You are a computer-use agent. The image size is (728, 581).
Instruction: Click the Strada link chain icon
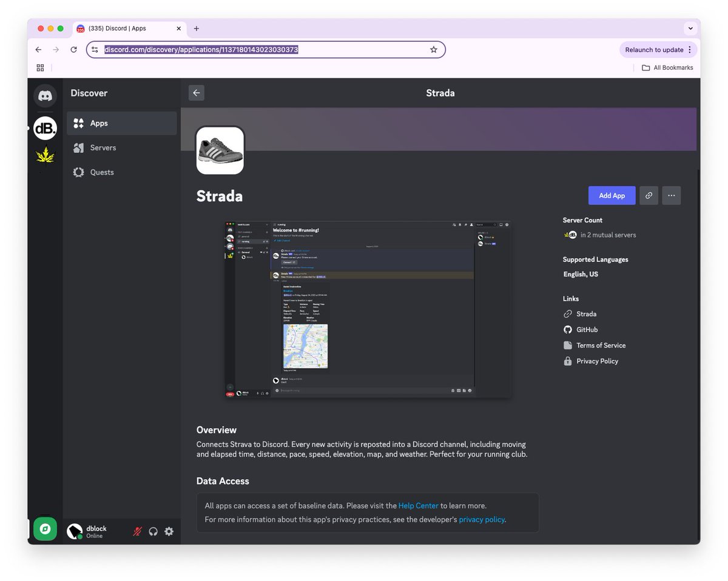coord(568,314)
